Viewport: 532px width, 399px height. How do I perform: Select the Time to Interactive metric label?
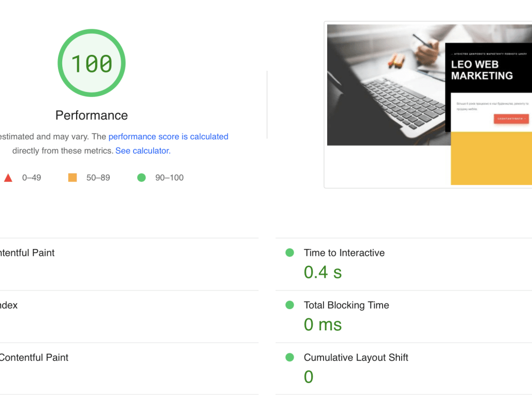click(x=344, y=253)
